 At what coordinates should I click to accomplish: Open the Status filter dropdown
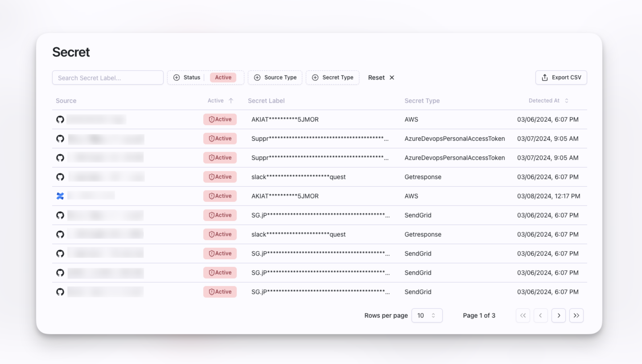(x=187, y=78)
